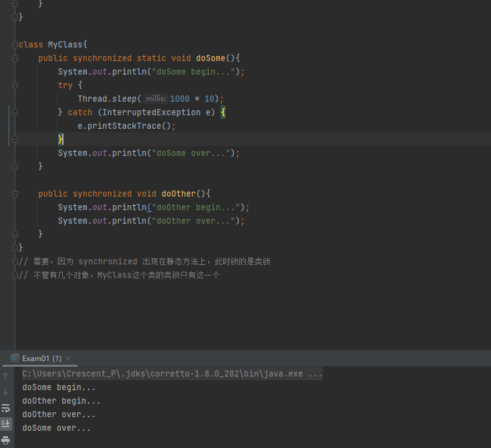The image size is (491, 448).
Task: Click the console output line doOther over...
Action: click(59, 415)
